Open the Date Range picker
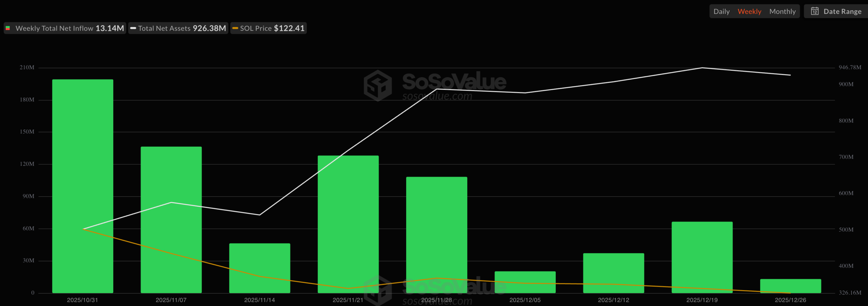The image size is (868, 306). 836,12
